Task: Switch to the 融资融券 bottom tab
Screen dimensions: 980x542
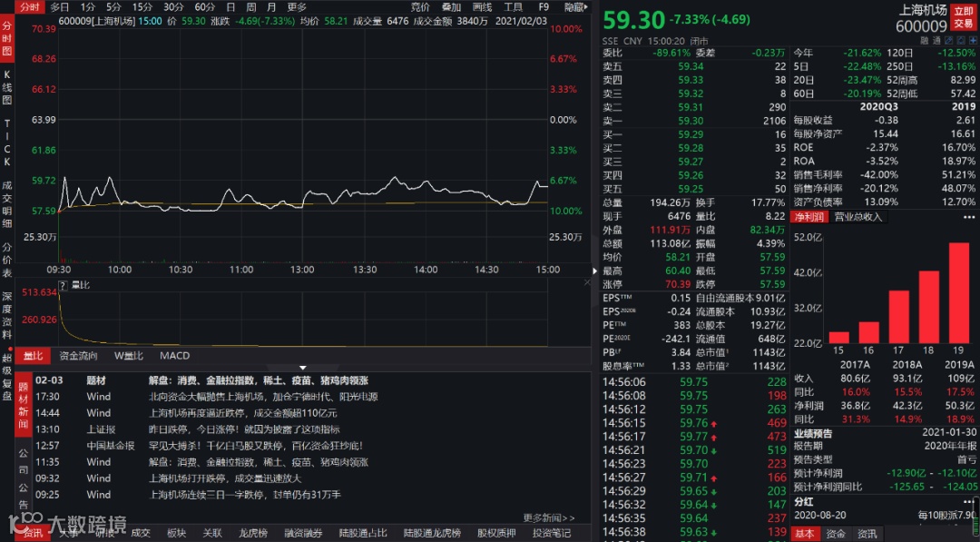Action: pyautogui.click(x=303, y=533)
